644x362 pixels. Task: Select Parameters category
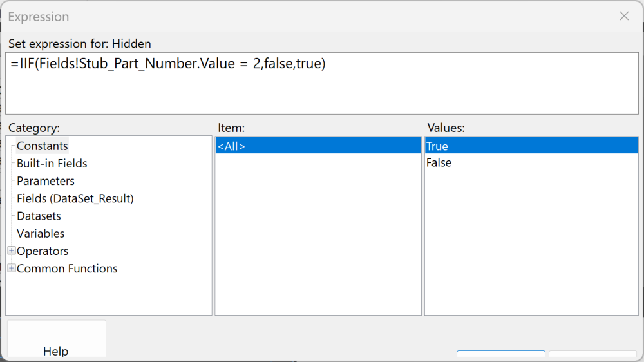coord(46,181)
